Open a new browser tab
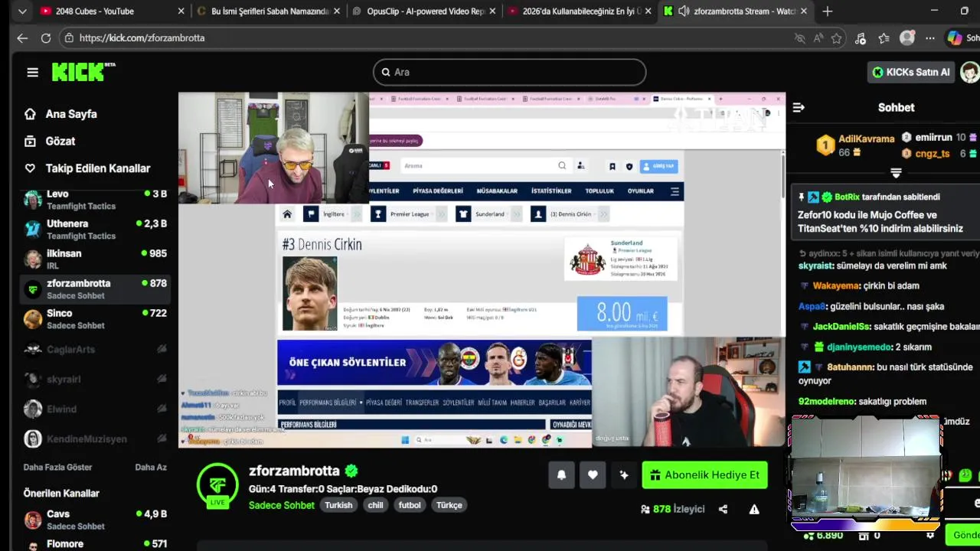This screenshot has height=551, width=980. tap(828, 11)
